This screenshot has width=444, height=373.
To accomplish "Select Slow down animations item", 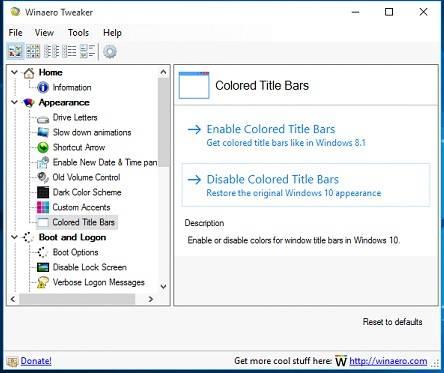I will (92, 132).
